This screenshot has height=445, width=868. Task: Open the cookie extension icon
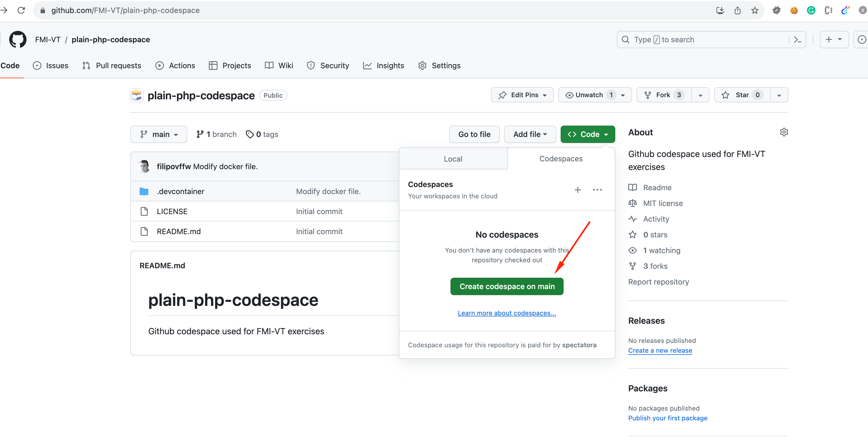(794, 11)
